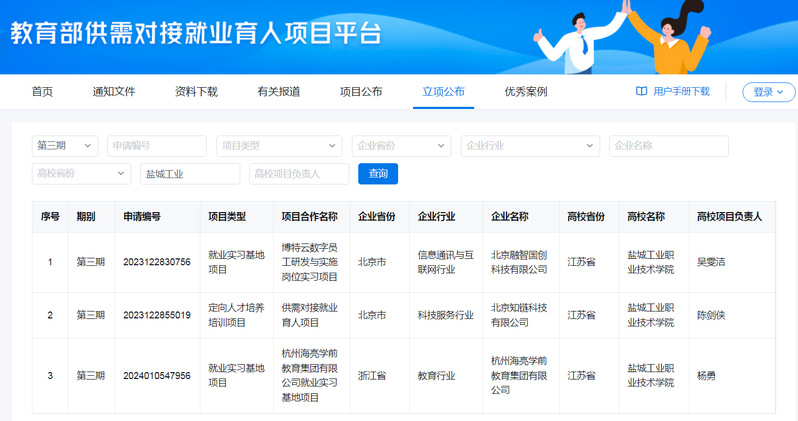The image size is (798, 421).
Task: Click the user manual book icon
Action: coord(641,92)
